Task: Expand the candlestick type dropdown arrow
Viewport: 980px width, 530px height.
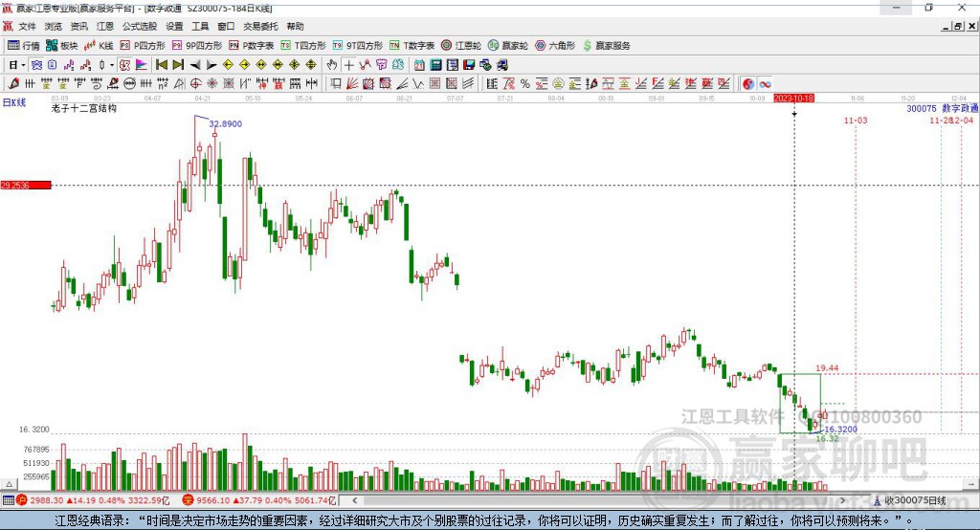Action: click(112, 65)
